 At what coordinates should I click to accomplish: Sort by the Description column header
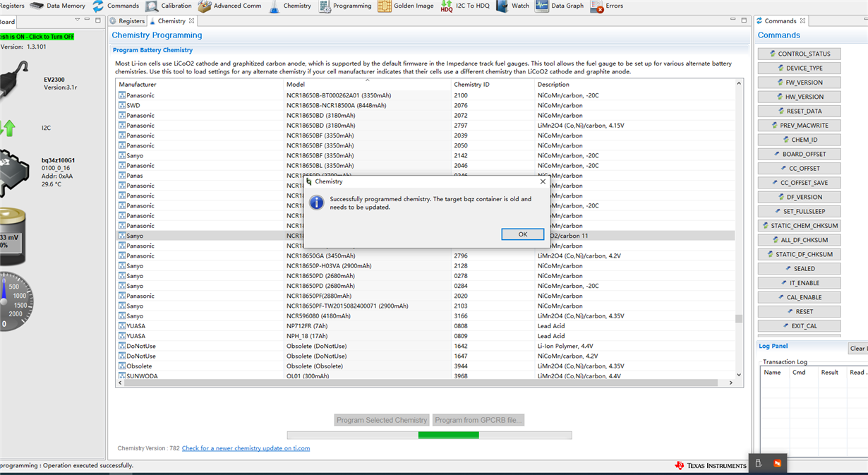click(x=635, y=84)
